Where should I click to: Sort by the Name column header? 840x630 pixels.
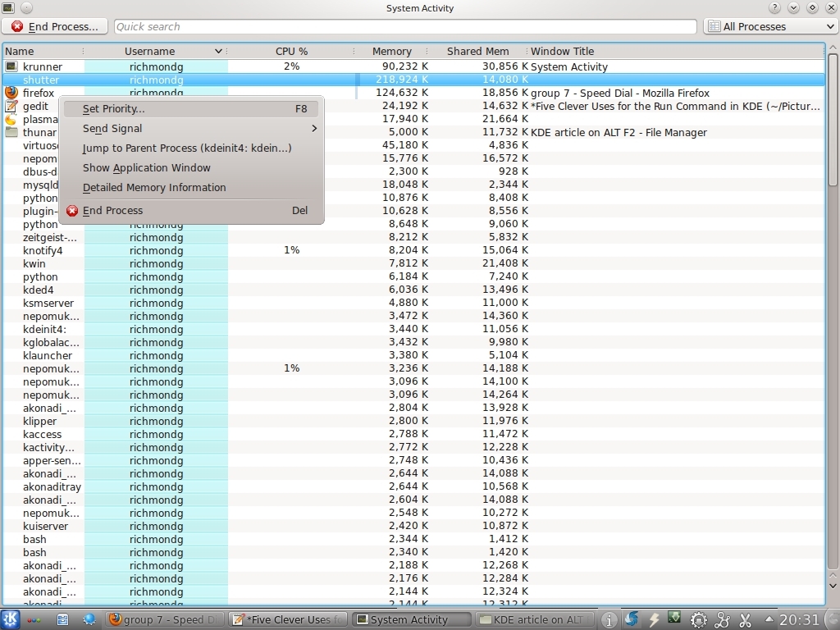tap(43, 51)
